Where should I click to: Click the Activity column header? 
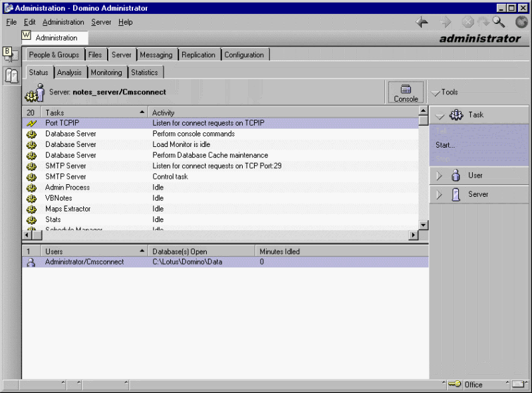coord(283,112)
